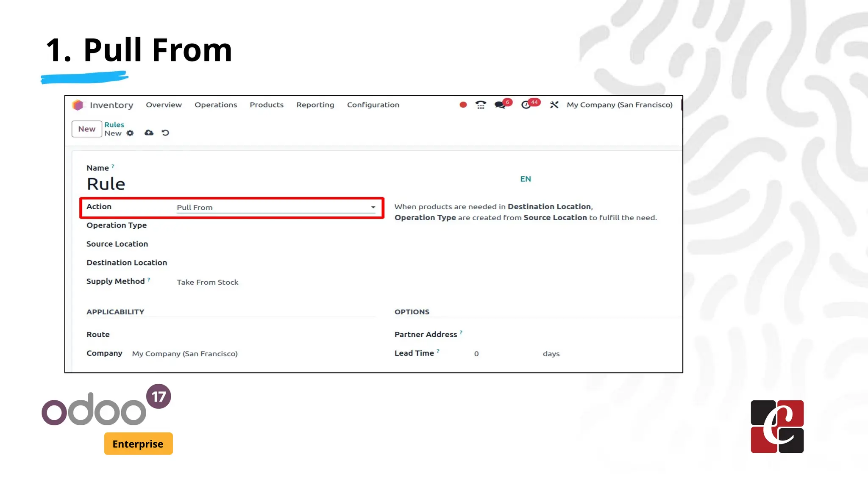Expand the Action dropdown arrow
The width and height of the screenshot is (868, 488).
pos(373,208)
